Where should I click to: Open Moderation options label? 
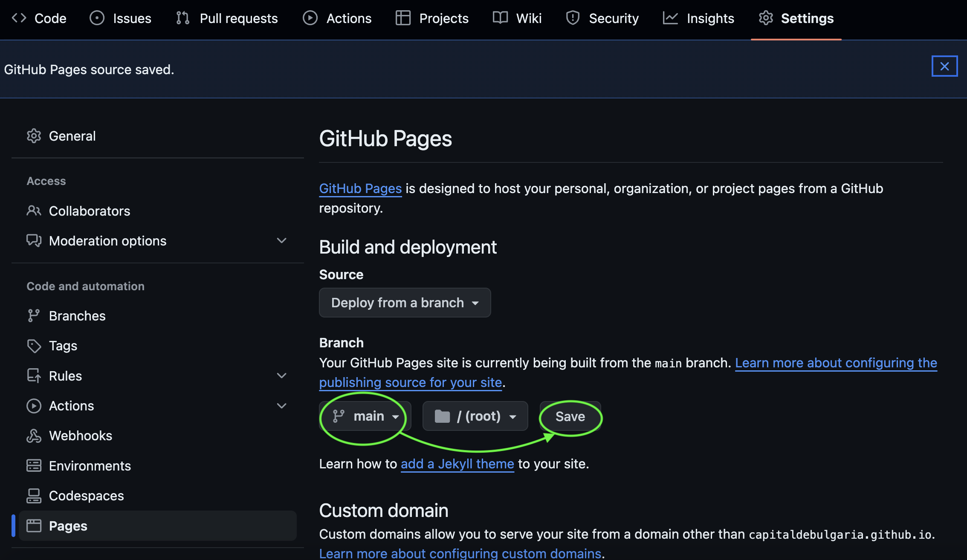click(x=107, y=241)
